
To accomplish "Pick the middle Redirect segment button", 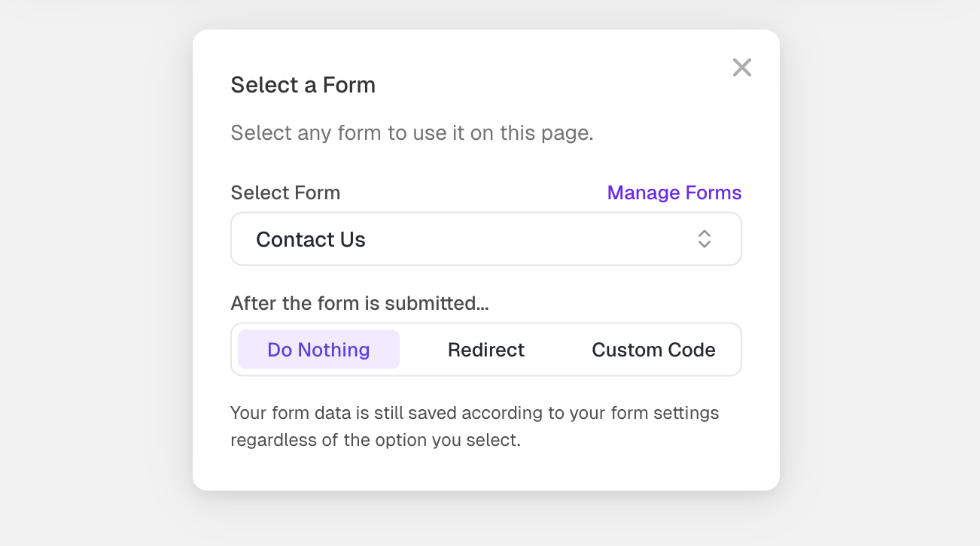I will click(485, 350).
